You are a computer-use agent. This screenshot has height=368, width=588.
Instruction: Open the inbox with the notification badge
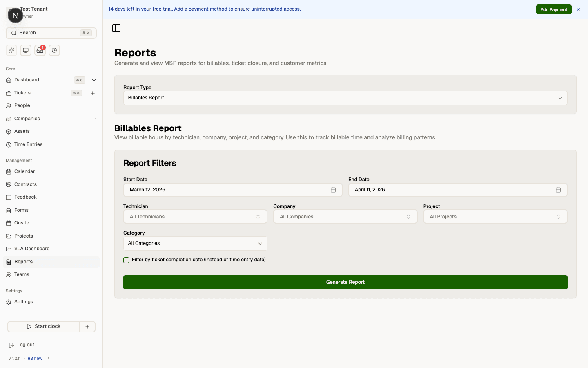click(x=40, y=50)
